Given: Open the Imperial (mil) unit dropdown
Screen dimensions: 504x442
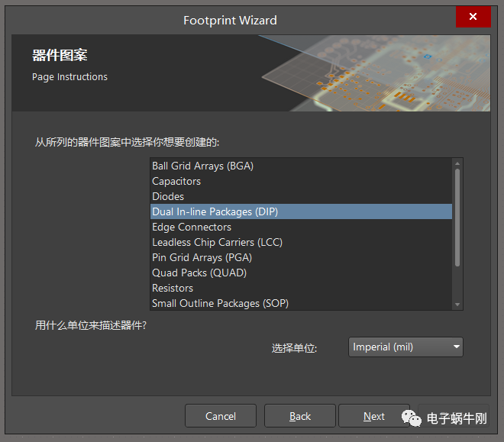Looking at the screenshot, I should pos(405,347).
